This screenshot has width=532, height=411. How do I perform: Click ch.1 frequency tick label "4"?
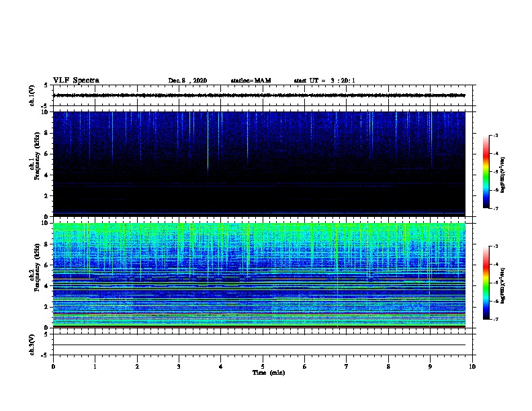pos(46,175)
